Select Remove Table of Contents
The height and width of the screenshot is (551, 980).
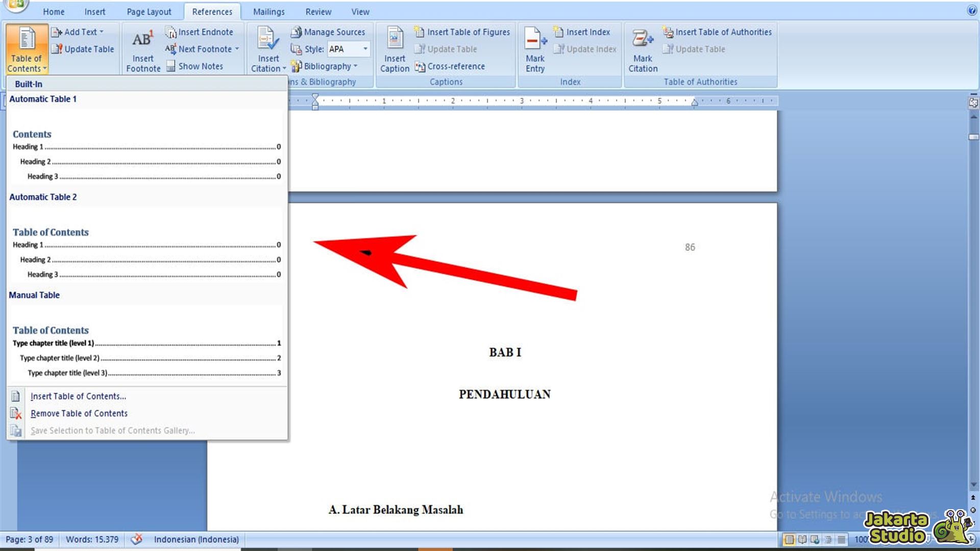coord(79,413)
